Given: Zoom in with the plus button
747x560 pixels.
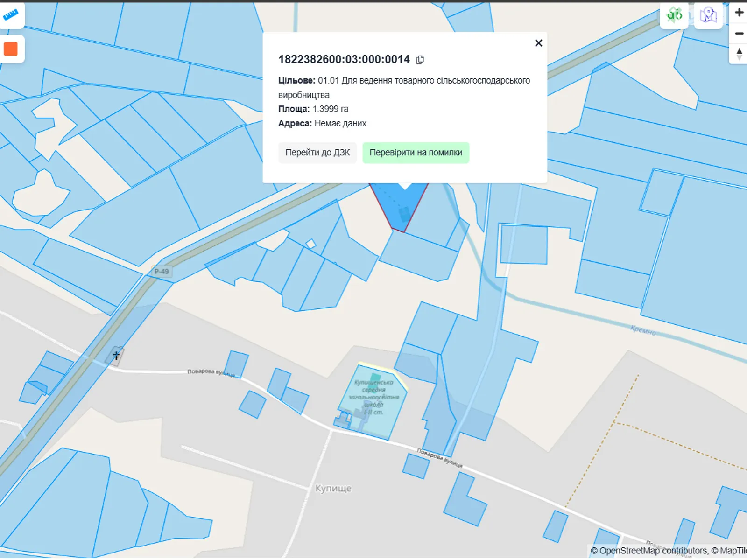Looking at the screenshot, I should [739, 13].
